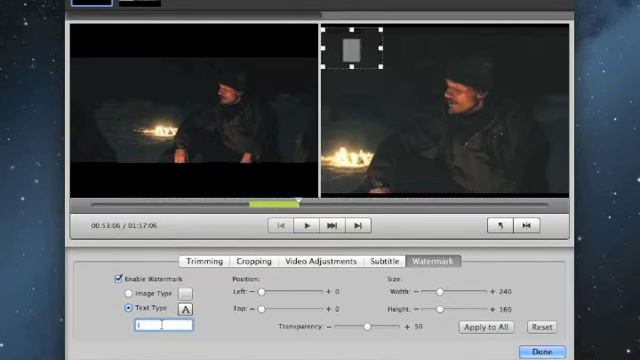The image size is (640, 360).
Task: Click the watermark text input field
Action: (x=164, y=325)
